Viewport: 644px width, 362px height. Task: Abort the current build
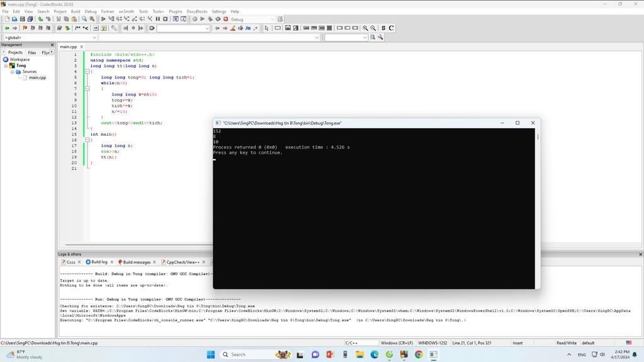point(226,19)
